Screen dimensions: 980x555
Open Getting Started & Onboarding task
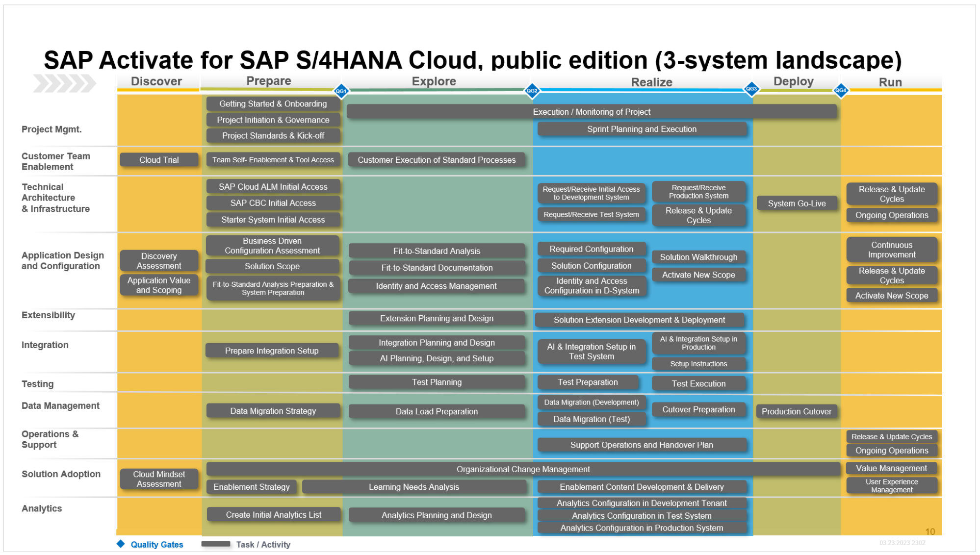(x=273, y=104)
